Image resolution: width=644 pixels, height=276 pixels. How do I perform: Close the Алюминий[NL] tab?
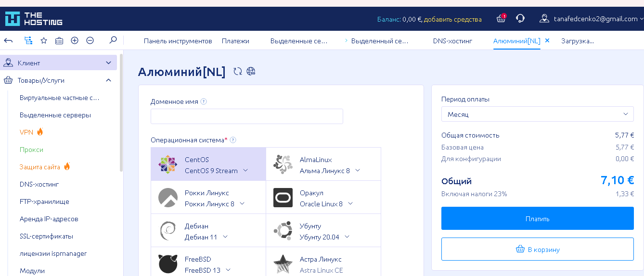click(547, 41)
